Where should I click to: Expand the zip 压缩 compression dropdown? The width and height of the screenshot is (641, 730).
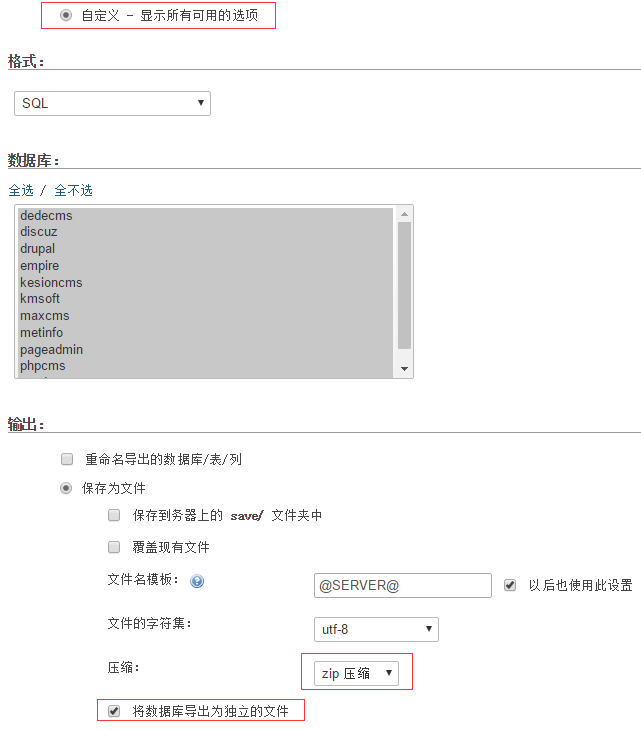[355, 673]
